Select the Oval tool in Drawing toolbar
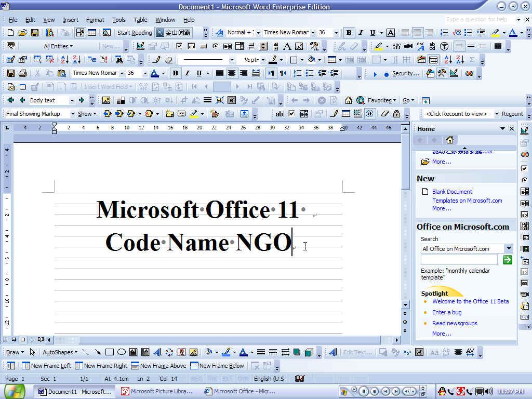The height and width of the screenshot is (399, 532). 121,352
